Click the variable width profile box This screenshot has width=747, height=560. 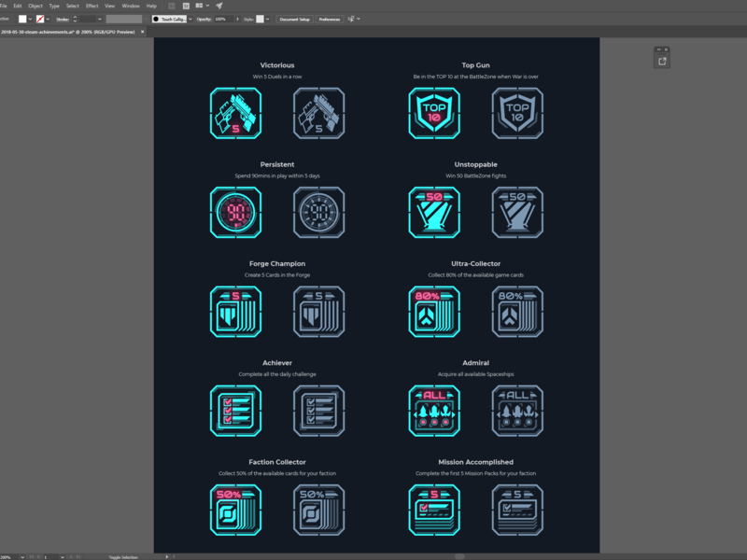click(x=124, y=19)
